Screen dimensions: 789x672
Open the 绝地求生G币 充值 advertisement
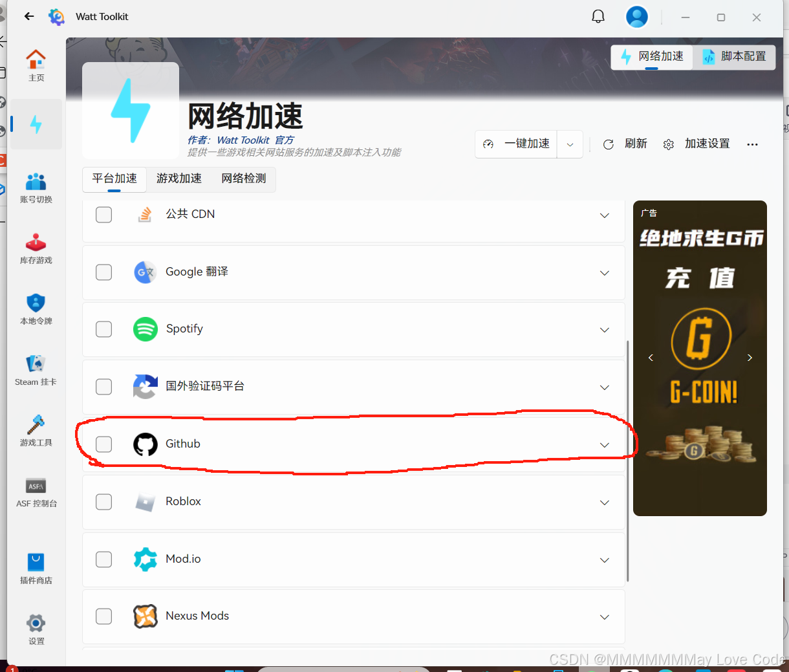(x=700, y=358)
